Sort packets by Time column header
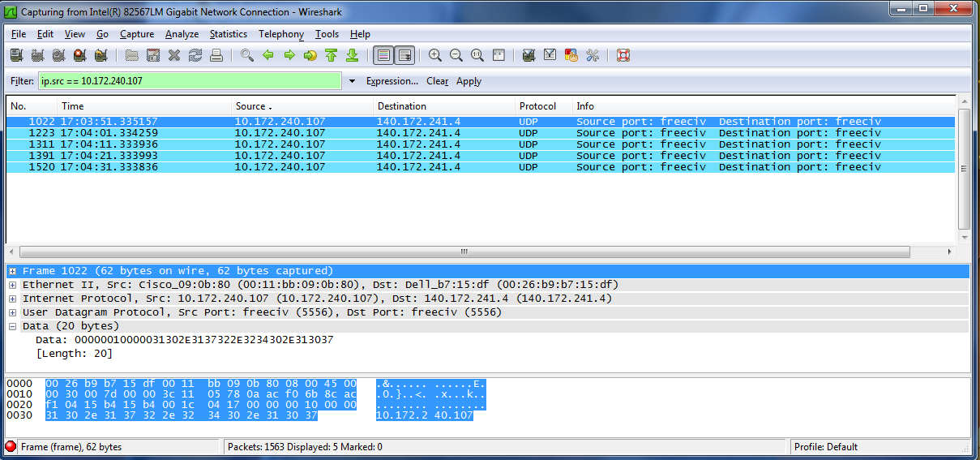 click(x=144, y=106)
